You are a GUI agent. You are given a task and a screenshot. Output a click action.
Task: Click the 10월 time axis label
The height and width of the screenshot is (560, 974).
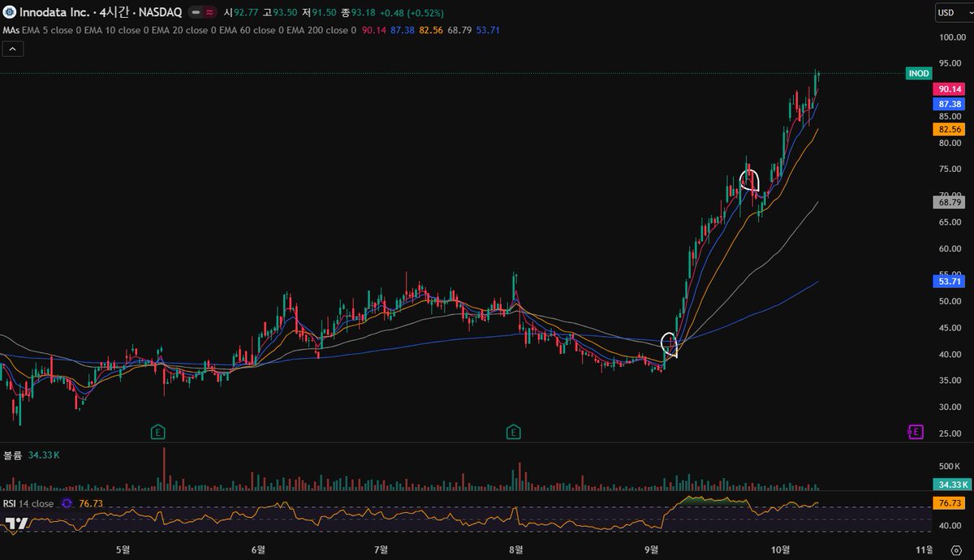click(780, 549)
